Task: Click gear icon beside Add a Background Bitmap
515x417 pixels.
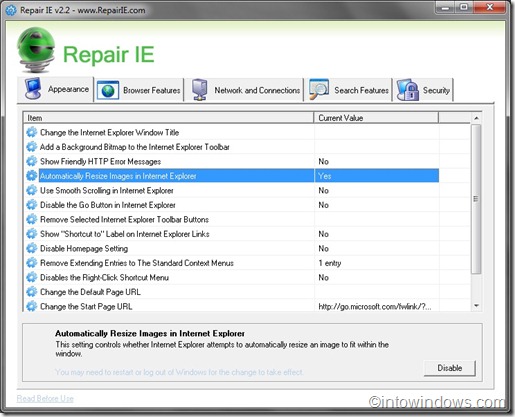Action: 32,147
